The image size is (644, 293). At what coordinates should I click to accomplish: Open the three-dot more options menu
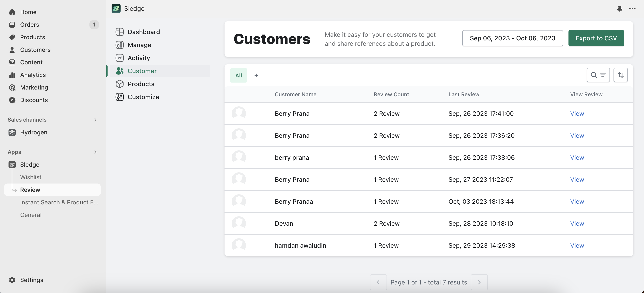[x=632, y=9]
